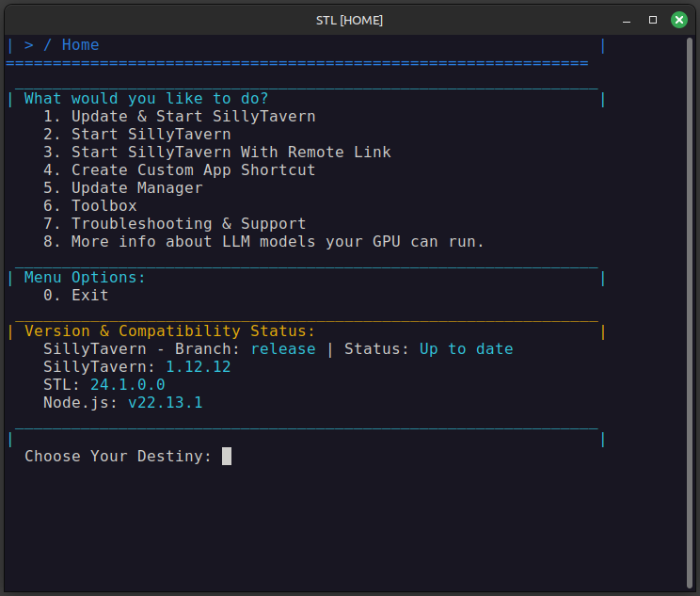Viewport: 700px width, 596px height.
Task: Click the 'Choose Your Destiny:' prompt text
Action: pos(118,456)
